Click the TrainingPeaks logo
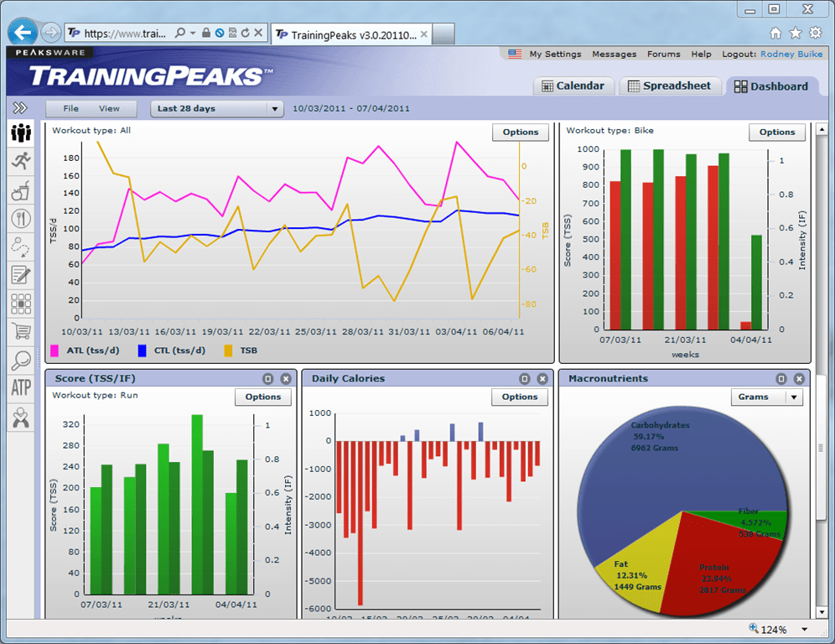Screen dimensions: 835x644 click(151, 76)
